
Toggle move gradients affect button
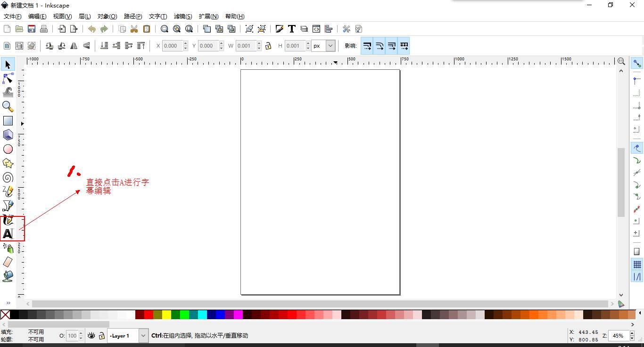tap(391, 46)
